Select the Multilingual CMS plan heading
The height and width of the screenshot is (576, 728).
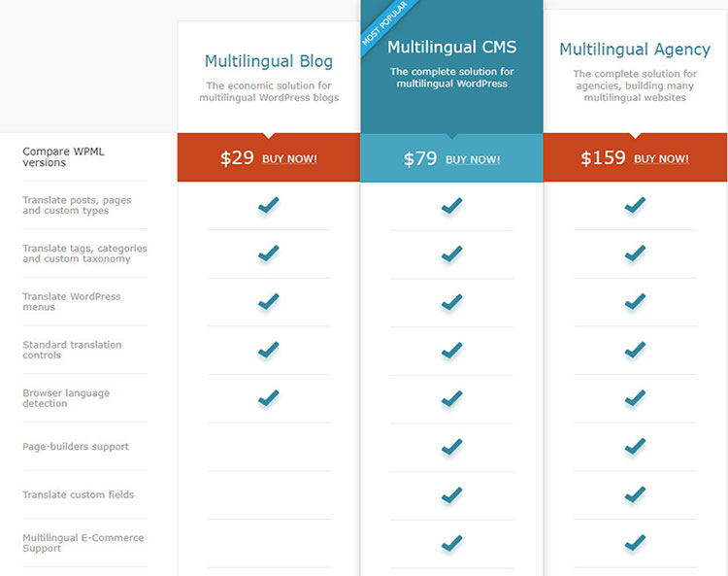pyautogui.click(x=451, y=47)
